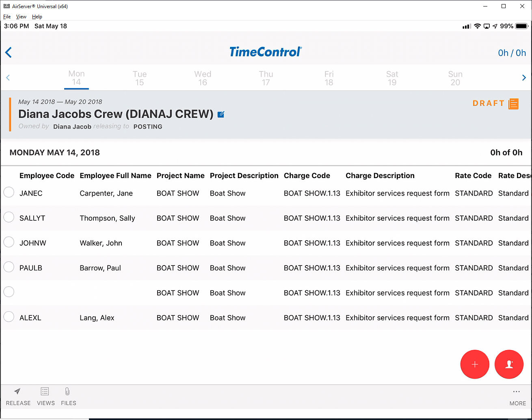Viewport: 532px width, 420px height.
Task: Open the File menu in AirServer
Action: click(7, 17)
